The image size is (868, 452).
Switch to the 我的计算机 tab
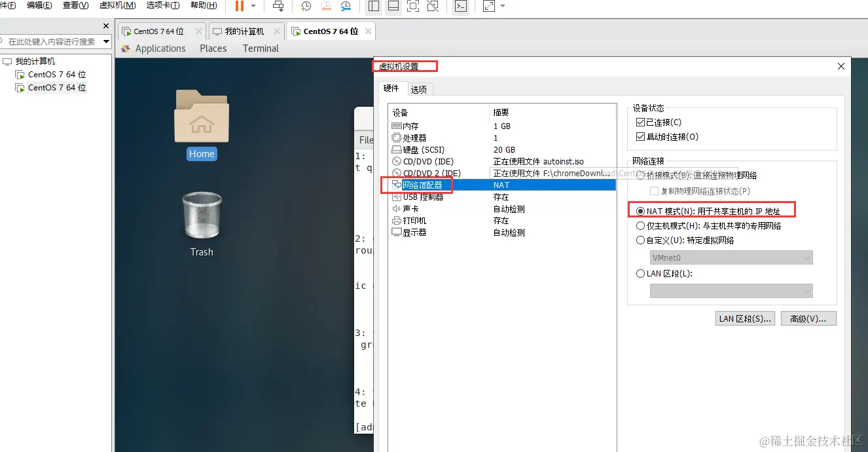click(x=244, y=31)
